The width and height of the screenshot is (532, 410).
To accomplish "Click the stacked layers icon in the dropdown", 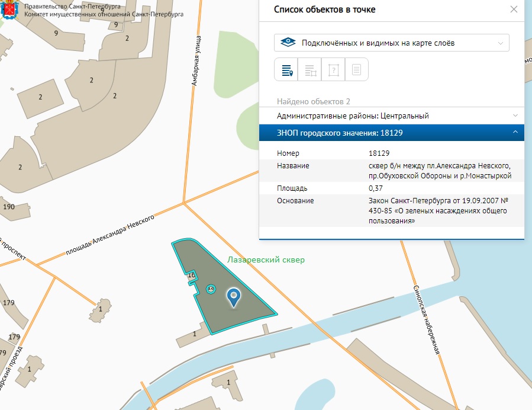I will tap(287, 43).
